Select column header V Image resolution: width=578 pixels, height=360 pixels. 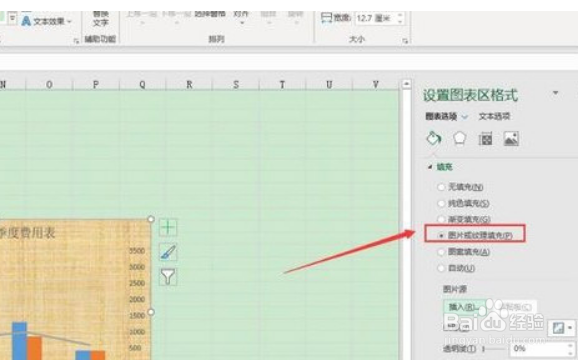tap(376, 84)
